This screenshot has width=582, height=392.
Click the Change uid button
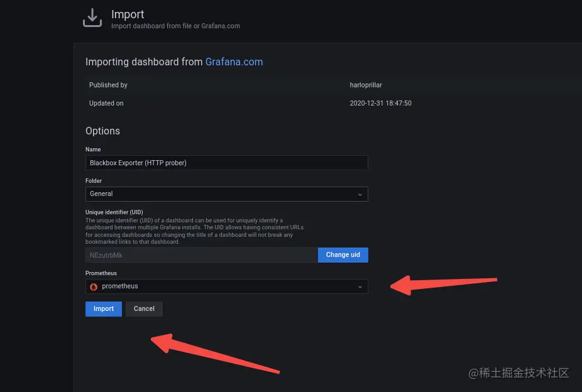[343, 255]
